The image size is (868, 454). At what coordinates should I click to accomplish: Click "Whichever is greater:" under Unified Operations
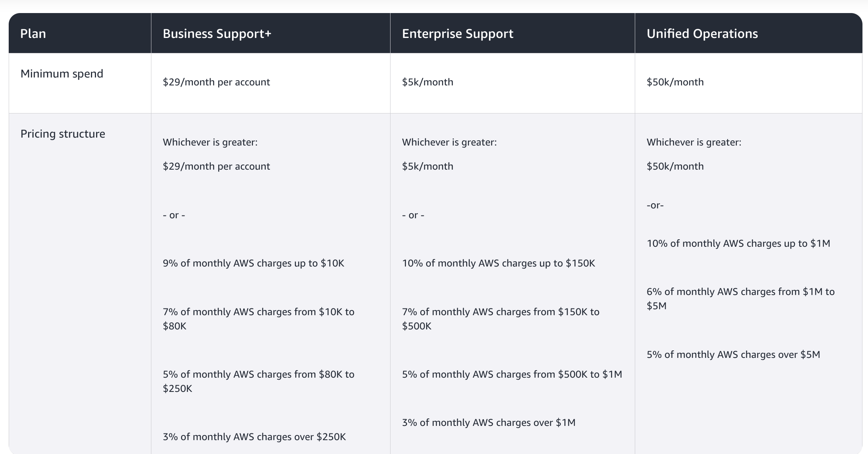pyautogui.click(x=694, y=142)
